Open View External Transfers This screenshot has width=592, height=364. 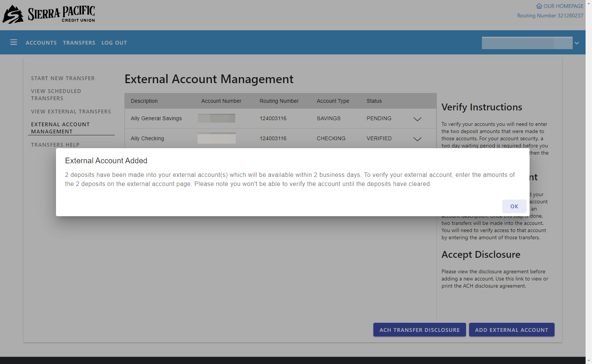point(71,112)
